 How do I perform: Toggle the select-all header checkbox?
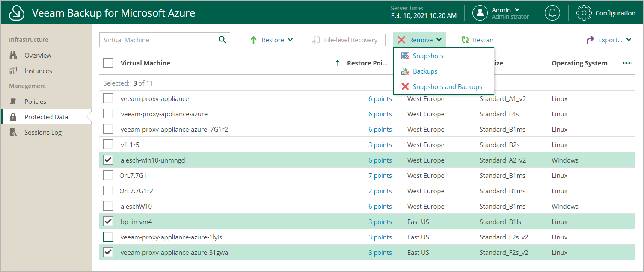[108, 63]
